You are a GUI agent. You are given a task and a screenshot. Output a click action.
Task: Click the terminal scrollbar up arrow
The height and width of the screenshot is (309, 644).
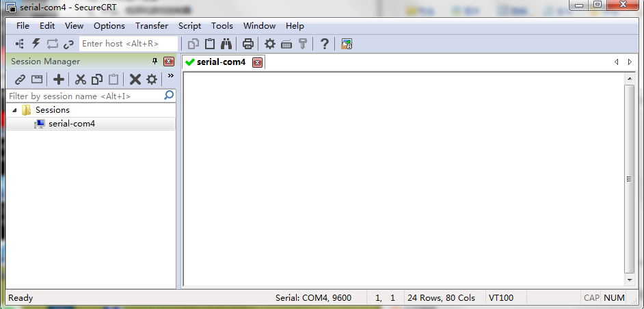630,78
